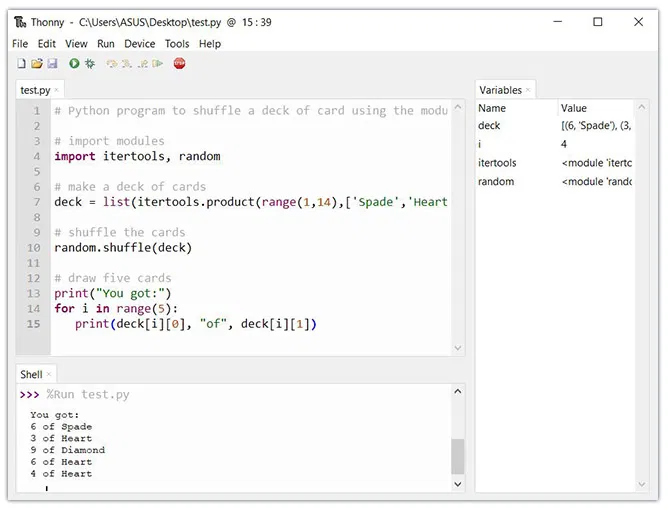Screen dimensions: 668x510
Task: Open the Tools menu
Action: point(177,44)
